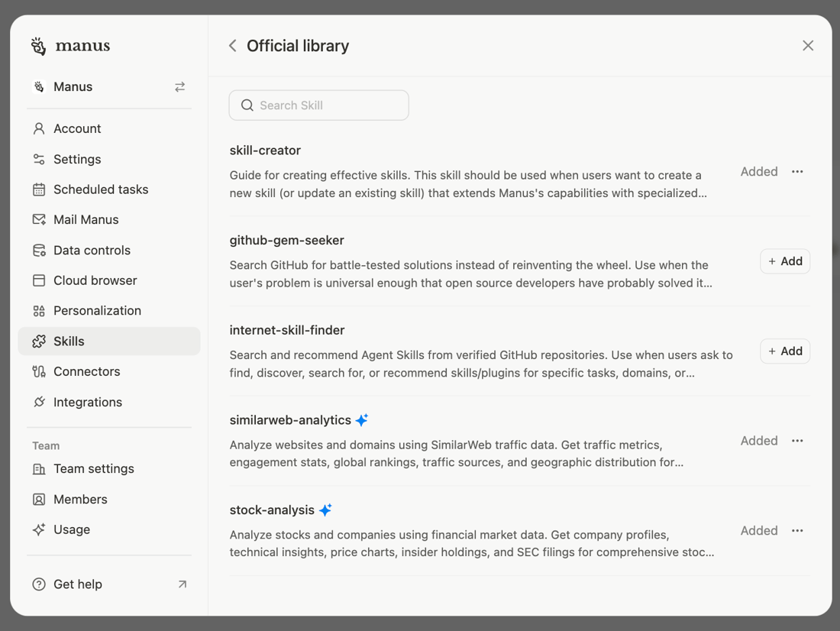Click the Team section label
Viewport: 840px width, 631px height.
click(46, 446)
